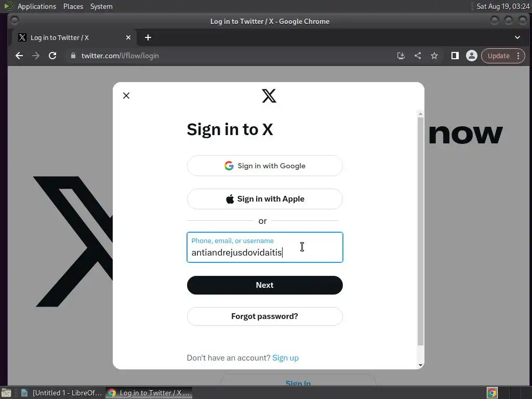The height and width of the screenshot is (399, 532).
Task: Click the twitter.com address bar
Action: tap(231, 56)
